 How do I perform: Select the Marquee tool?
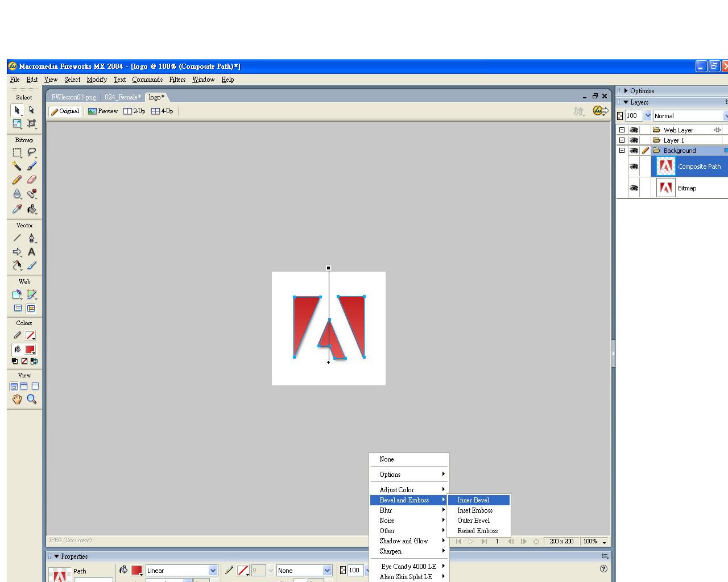[17, 152]
